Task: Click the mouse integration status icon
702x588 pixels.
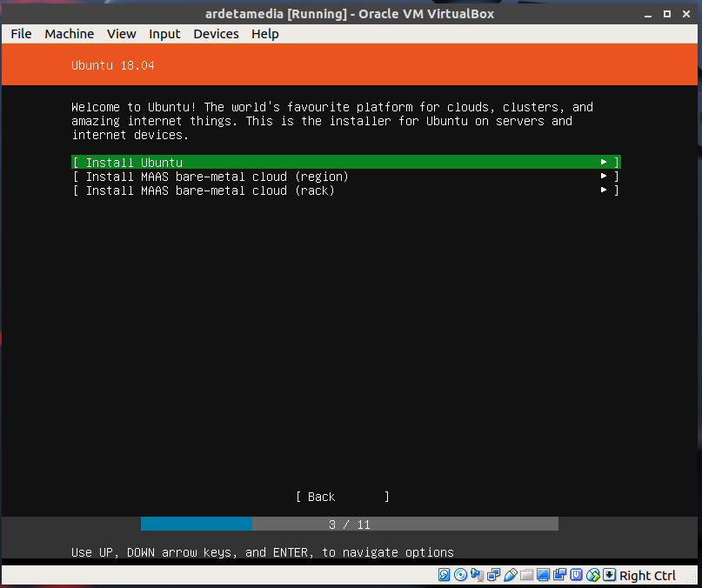Action: [x=593, y=575]
